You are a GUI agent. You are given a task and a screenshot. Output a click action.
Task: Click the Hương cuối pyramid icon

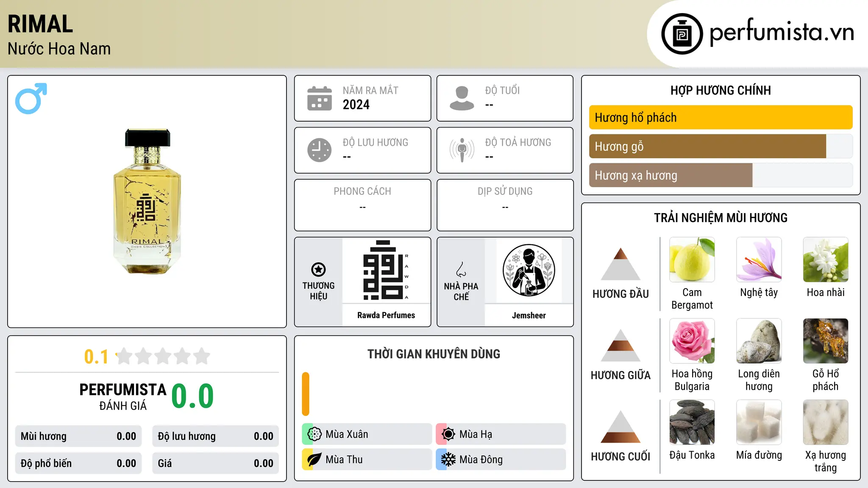[x=620, y=427]
